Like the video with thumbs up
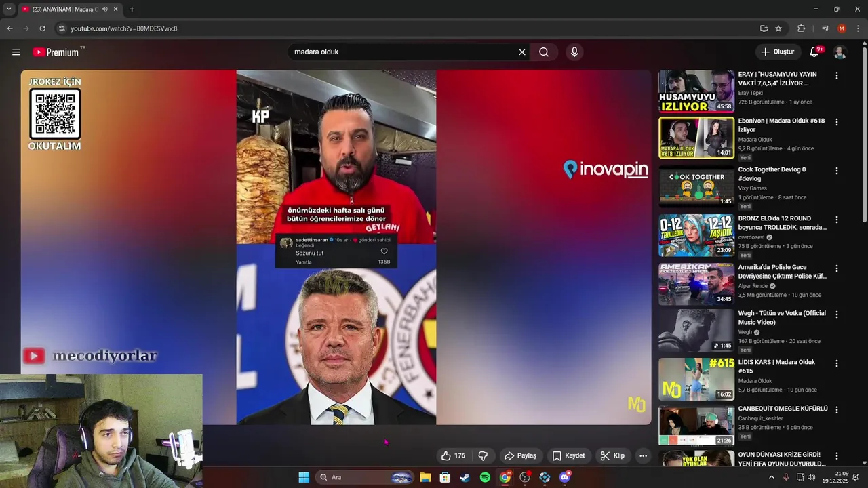 [x=453, y=455]
